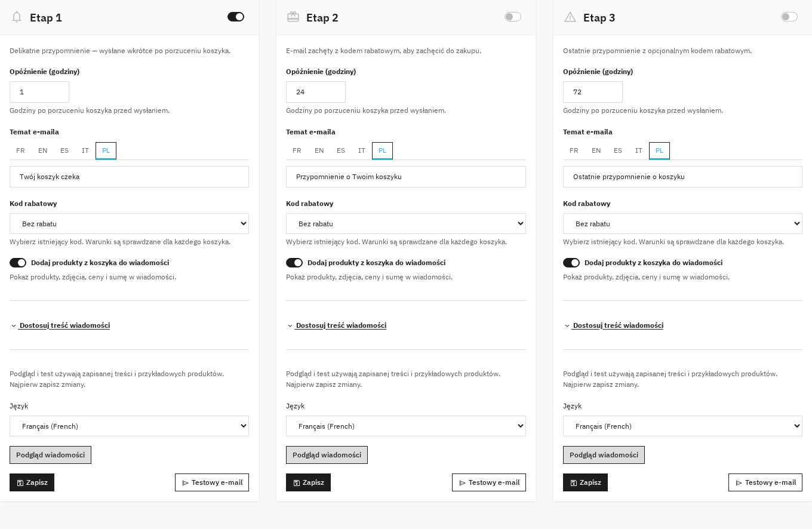Click the save disk icon in Etap 3 Zapisz

point(574,482)
